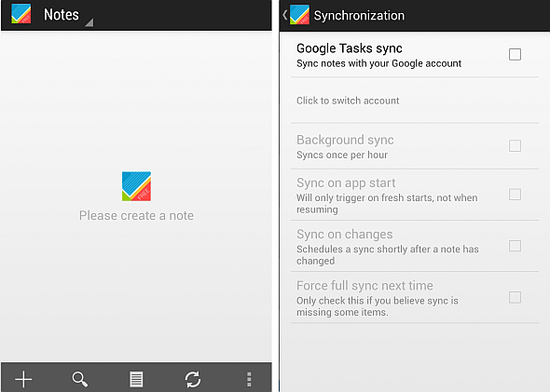Tap the Notes app logo in header
Viewport: 550px width, 392px height.
[x=21, y=14]
